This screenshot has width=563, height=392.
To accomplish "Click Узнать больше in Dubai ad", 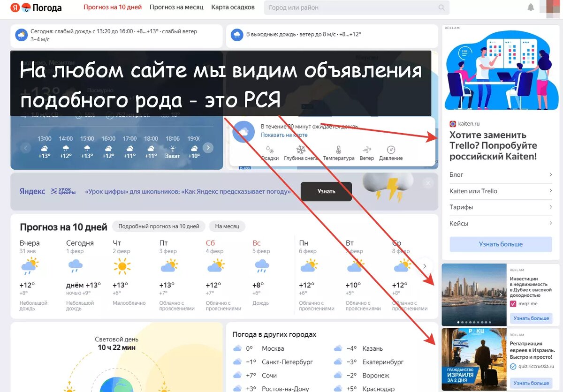I will pos(531,318).
